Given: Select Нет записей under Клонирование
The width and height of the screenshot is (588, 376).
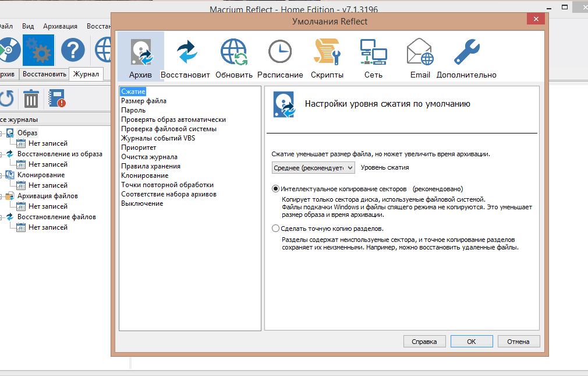Looking at the screenshot, I should click(x=48, y=185).
